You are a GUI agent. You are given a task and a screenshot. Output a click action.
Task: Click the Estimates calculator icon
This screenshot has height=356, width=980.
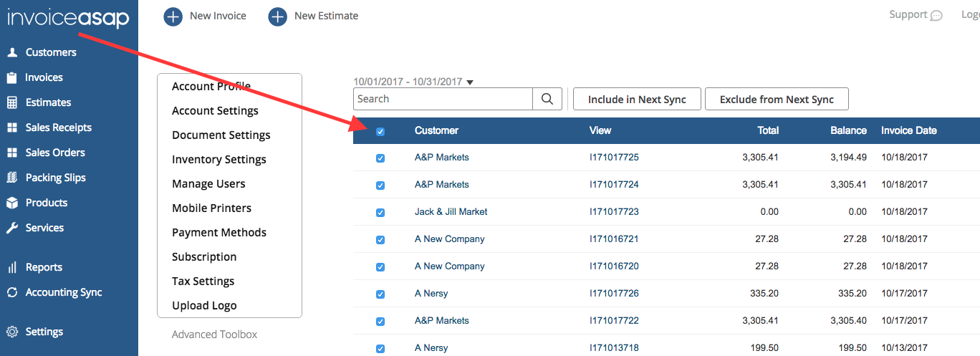click(x=11, y=102)
